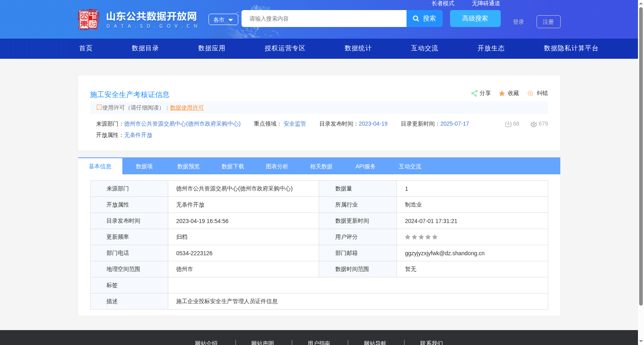Switch to the 数据预览 tab

pos(189,166)
